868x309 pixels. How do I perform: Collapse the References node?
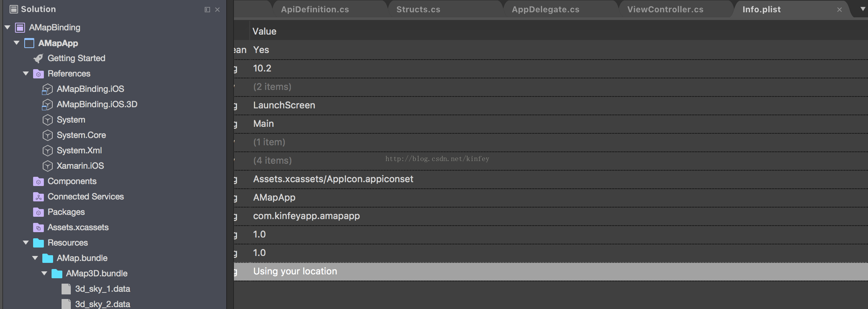26,73
